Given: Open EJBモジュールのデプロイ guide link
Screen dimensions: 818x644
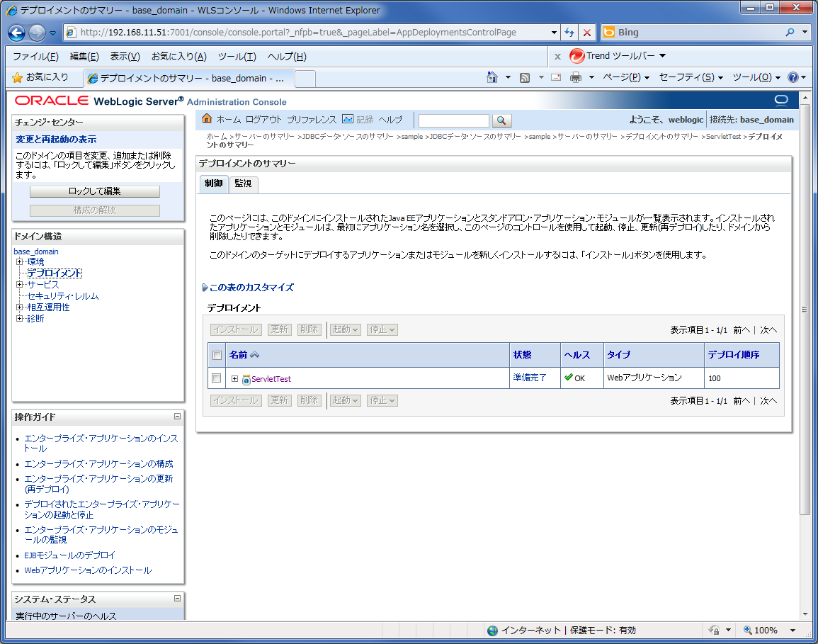Looking at the screenshot, I should point(69,555).
